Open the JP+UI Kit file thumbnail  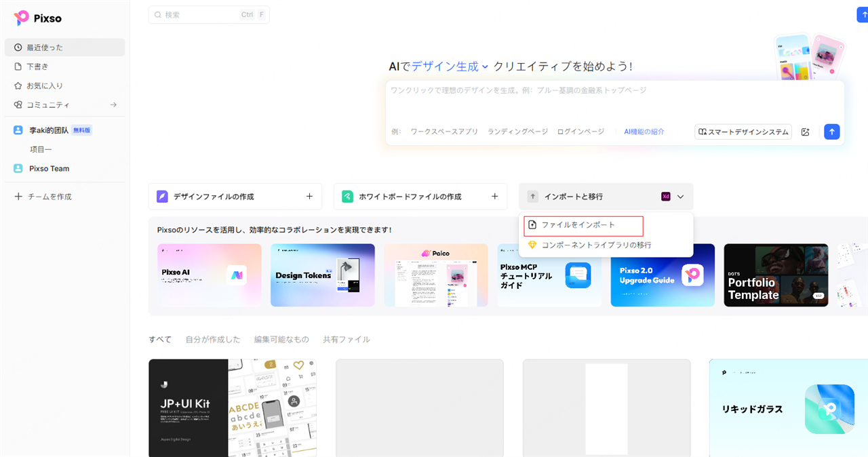[x=233, y=408]
